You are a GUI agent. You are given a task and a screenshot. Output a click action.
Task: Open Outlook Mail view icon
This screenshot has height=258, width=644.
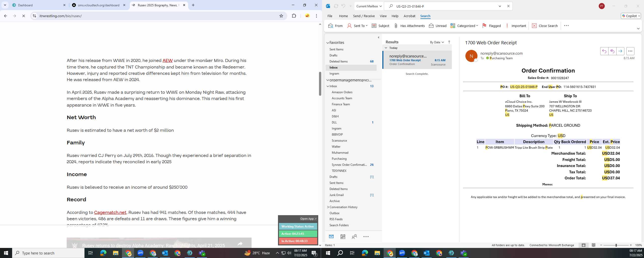click(x=331, y=236)
